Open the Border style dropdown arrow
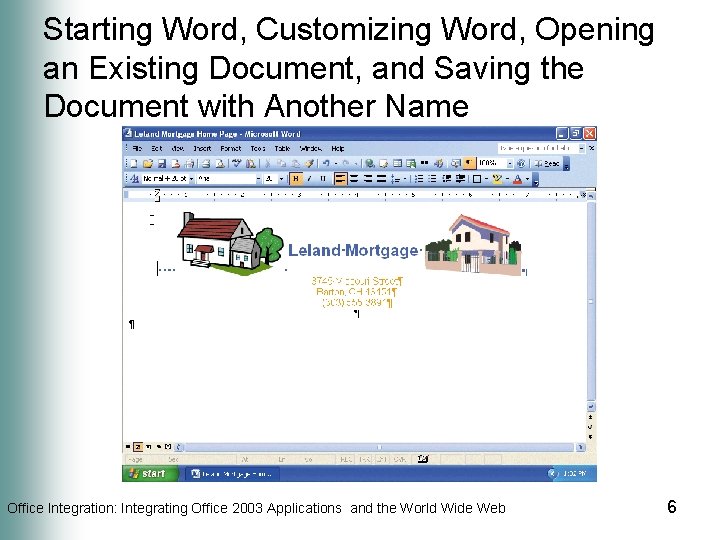The image size is (720, 540). coord(486,179)
